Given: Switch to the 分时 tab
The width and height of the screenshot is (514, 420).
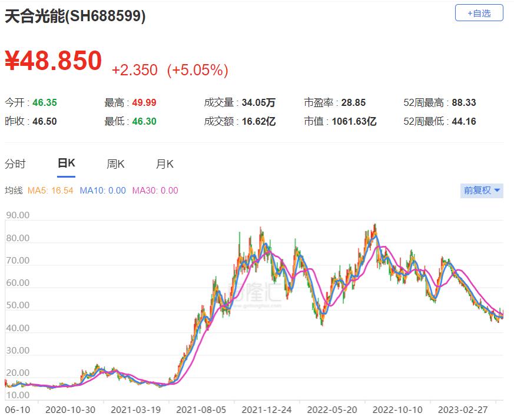Looking at the screenshot, I should pos(15,164).
